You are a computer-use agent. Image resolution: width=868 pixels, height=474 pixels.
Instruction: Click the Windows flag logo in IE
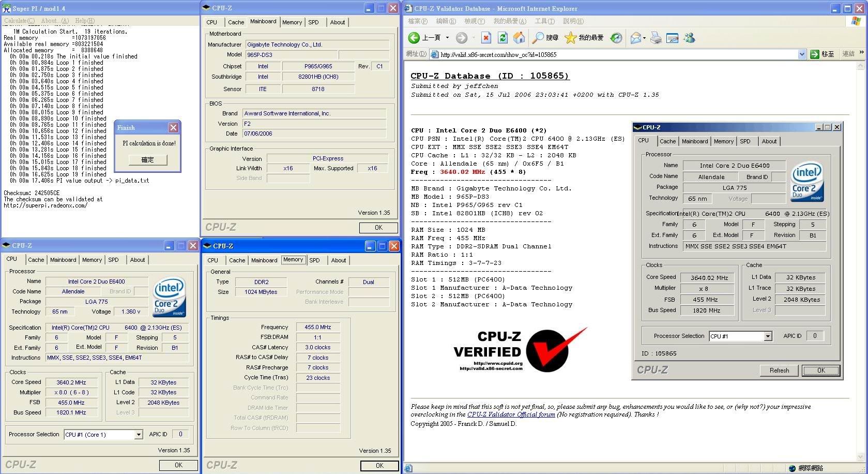(x=856, y=21)
